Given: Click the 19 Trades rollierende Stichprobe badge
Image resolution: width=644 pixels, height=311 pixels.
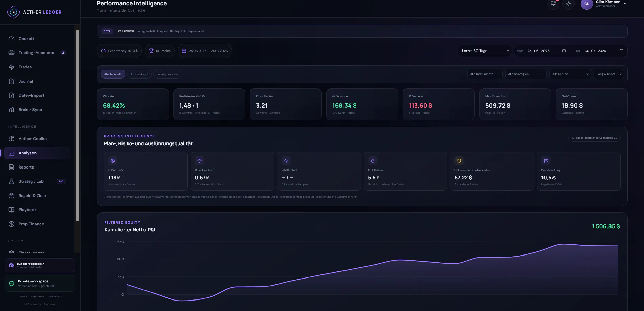Looking at the screenshot, I should [594, 138].
